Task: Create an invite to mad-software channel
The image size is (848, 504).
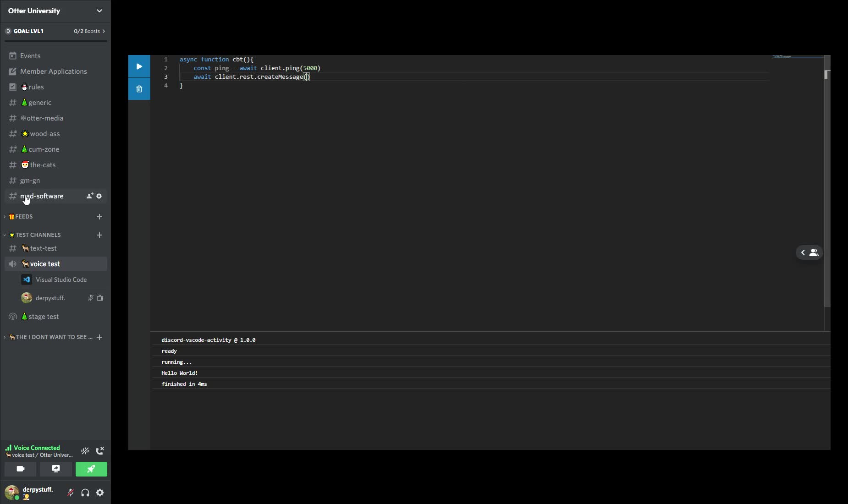Action: tap(89, 196)
